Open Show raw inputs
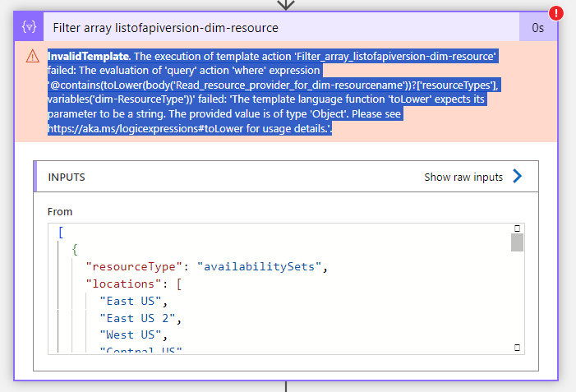This screenshot has width=576, height=392. [x=463, y=177]
